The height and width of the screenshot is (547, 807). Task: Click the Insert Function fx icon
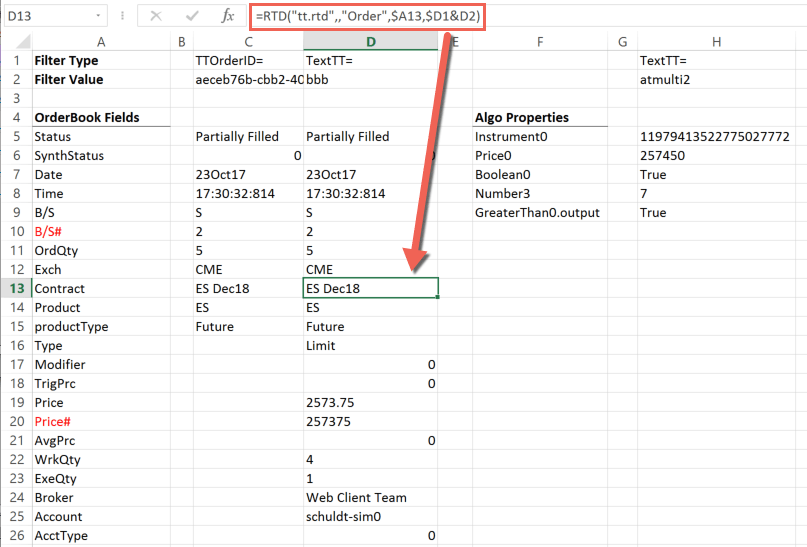[x=227, y=16]
